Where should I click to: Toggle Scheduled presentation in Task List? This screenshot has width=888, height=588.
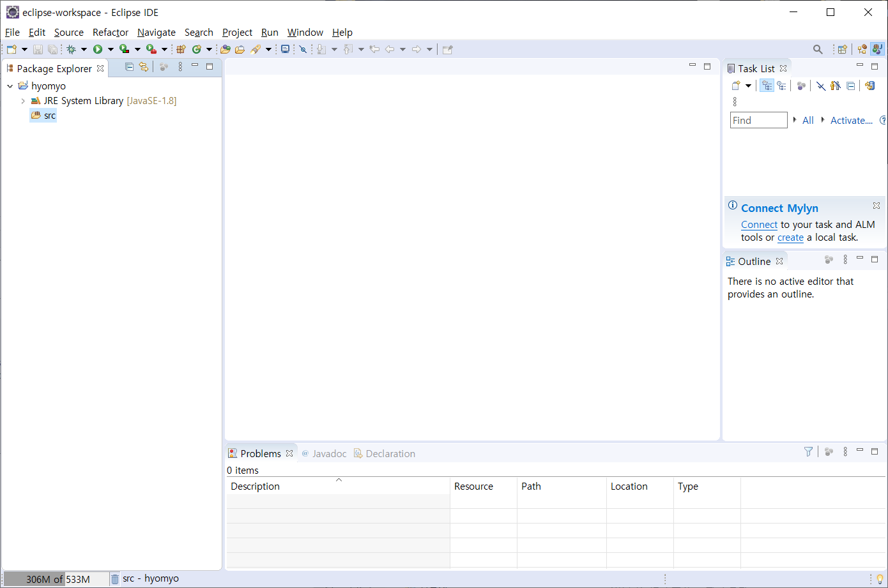coord(781,86)
